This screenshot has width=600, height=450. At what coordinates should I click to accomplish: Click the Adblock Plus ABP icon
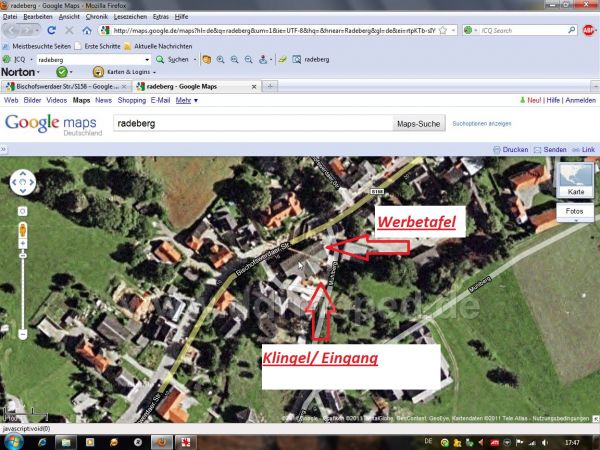click(589, 31)
